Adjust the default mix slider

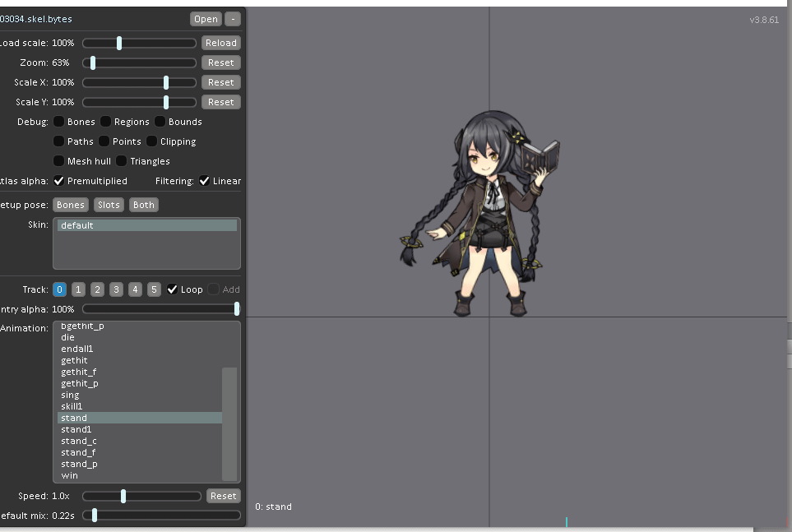162,516
